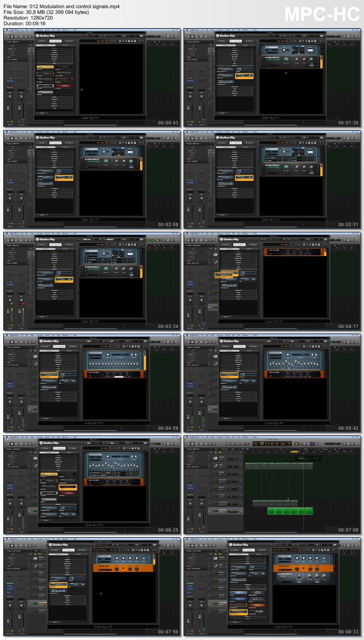364x640 pixels.
Task: Select Studio Reverb component in 00:08:33 frame
Action: [257, 606]
